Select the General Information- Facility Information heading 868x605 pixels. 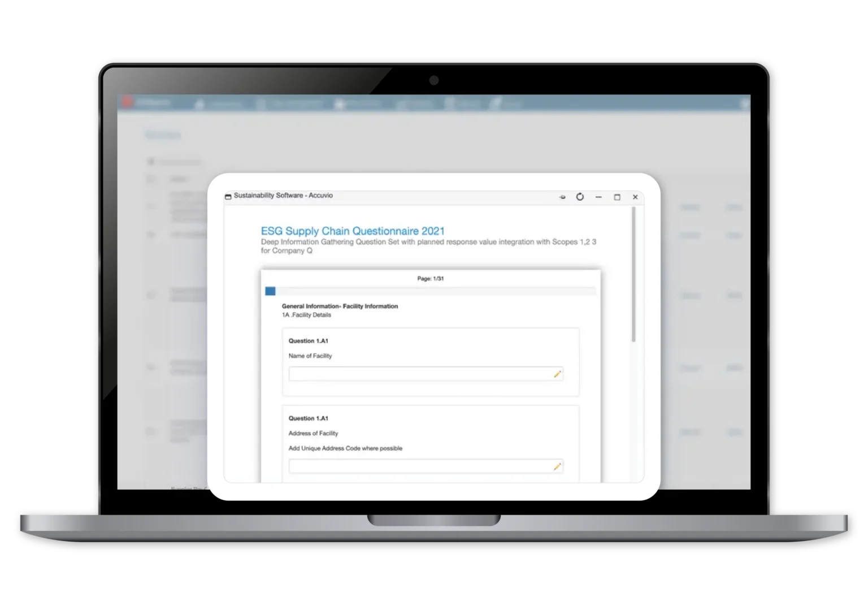tap(340, 306)
